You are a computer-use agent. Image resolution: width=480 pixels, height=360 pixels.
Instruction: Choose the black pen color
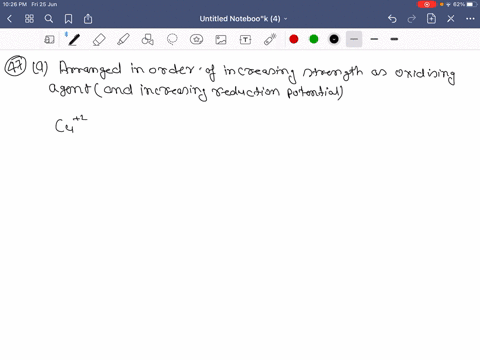(334, 39)
